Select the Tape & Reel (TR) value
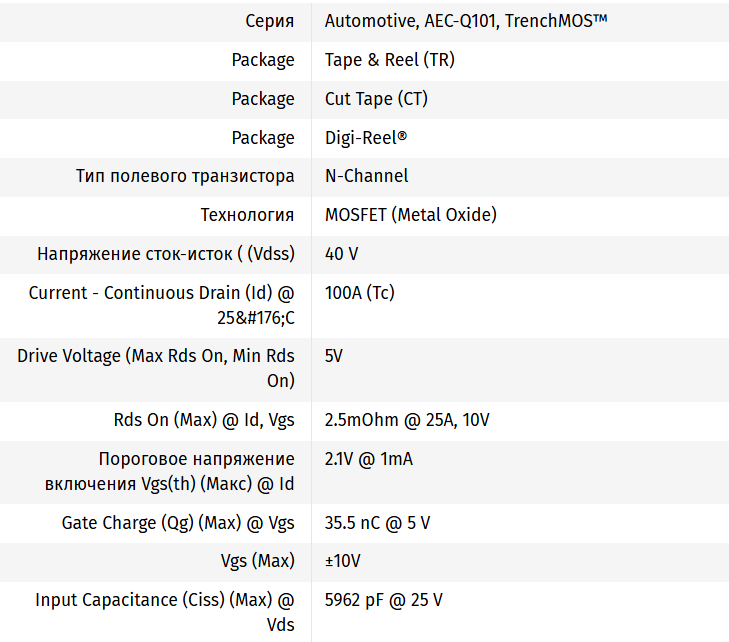 [389, 60]
